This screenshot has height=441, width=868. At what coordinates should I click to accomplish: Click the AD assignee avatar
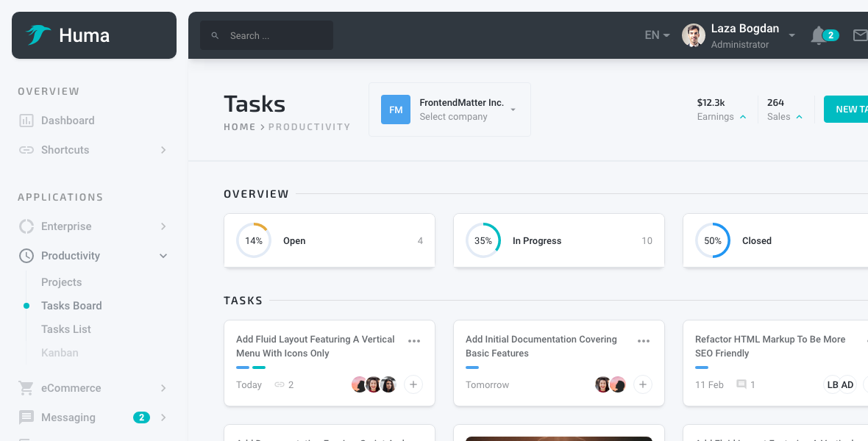click(x=847, y=384)
